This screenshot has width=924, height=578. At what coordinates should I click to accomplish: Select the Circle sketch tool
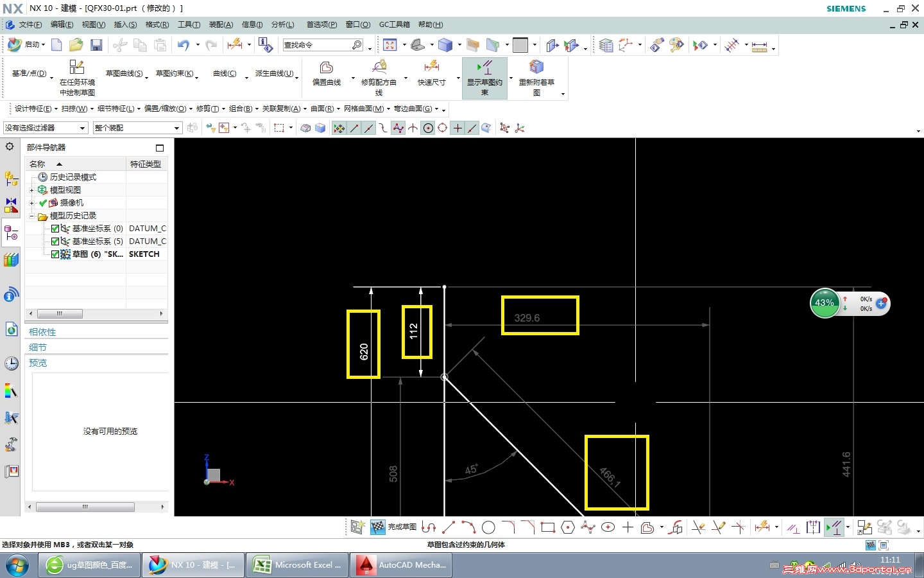[x=488, y=528]
